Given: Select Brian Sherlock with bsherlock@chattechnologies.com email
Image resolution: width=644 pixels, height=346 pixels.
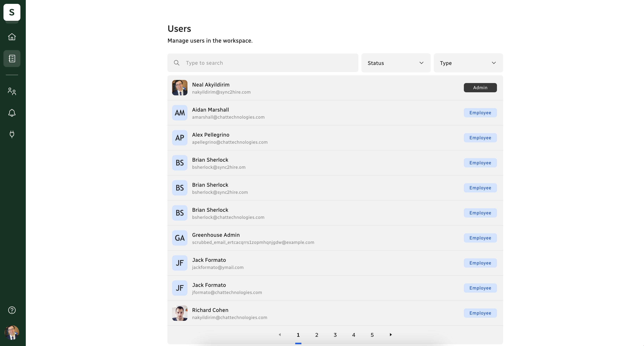Looking at the screenshot, I should (335, 213).
